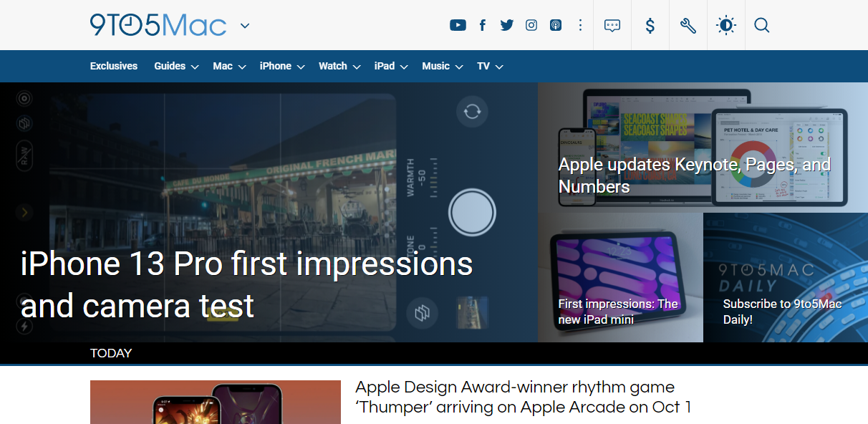868x424 pixels.
Task: Open the iPhone menu item
Action: click(276, 66)
